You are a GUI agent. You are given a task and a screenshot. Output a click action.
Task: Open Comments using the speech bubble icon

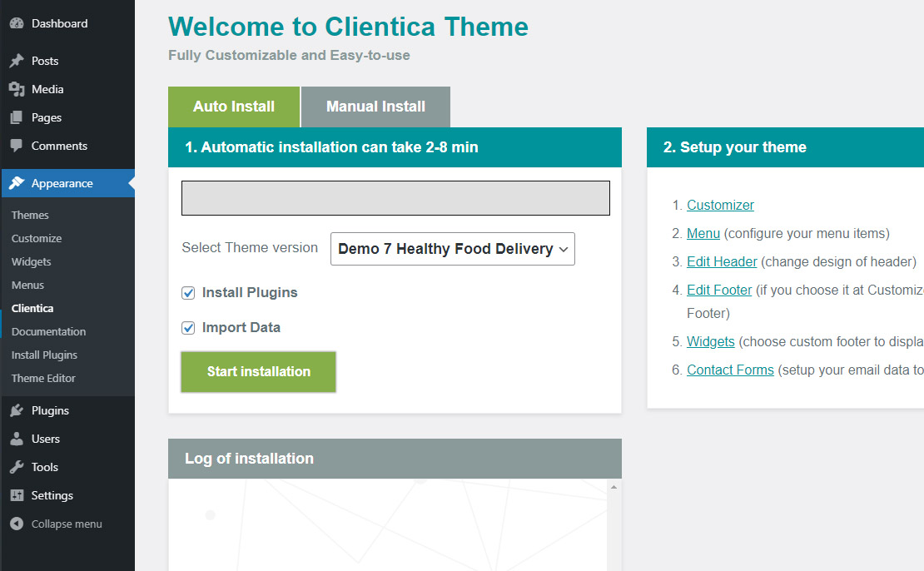17,146
